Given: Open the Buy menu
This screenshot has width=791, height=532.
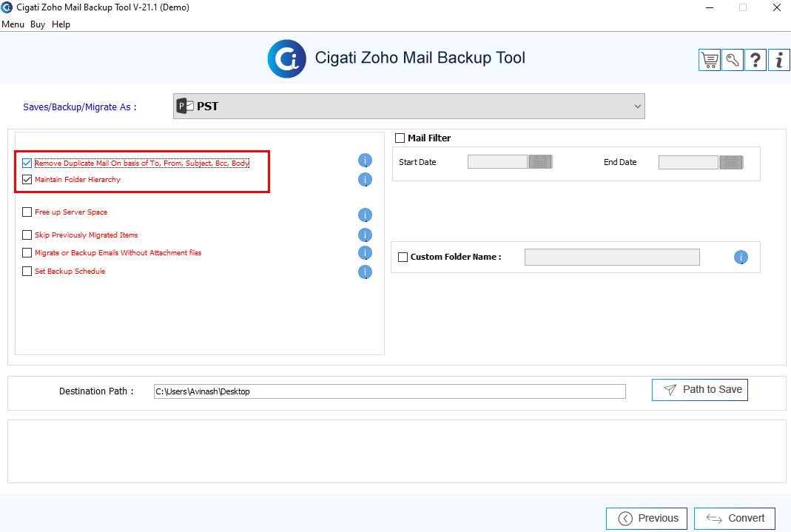Looking at the screenshot, I should [x=37, y=24].
